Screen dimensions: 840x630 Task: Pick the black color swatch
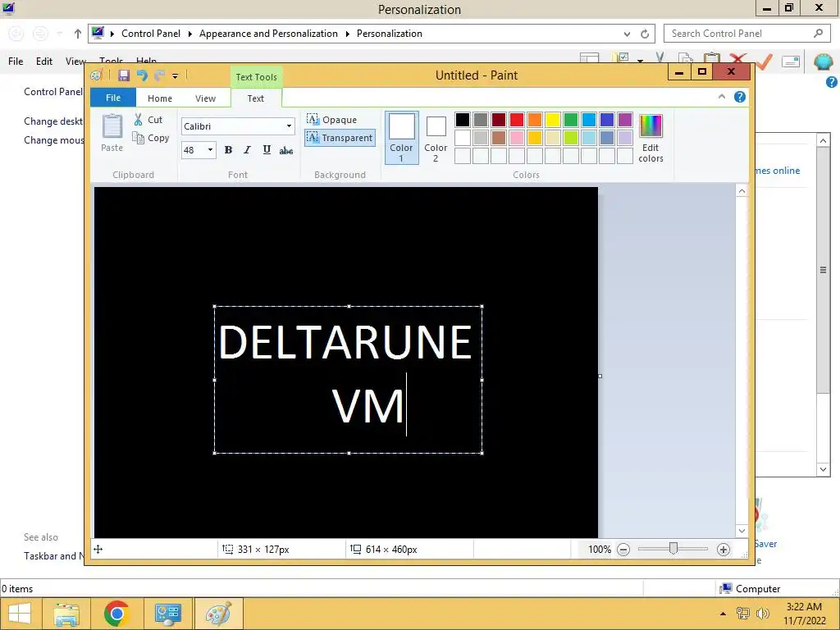[x=463, y=120]
